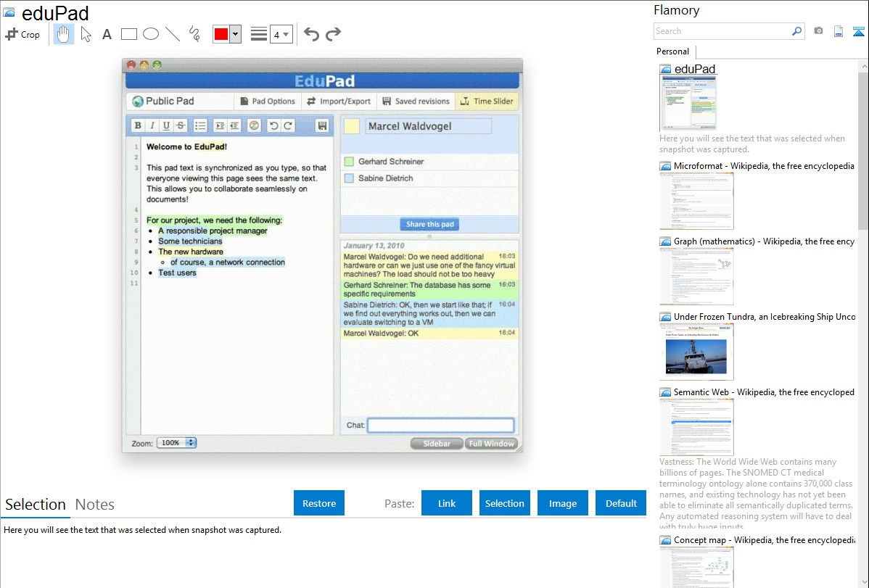Image resolution: width=869 pixels, height=588 pixels.
Task: Click the document page icon in Flamory panel
Action: (839, 31)
